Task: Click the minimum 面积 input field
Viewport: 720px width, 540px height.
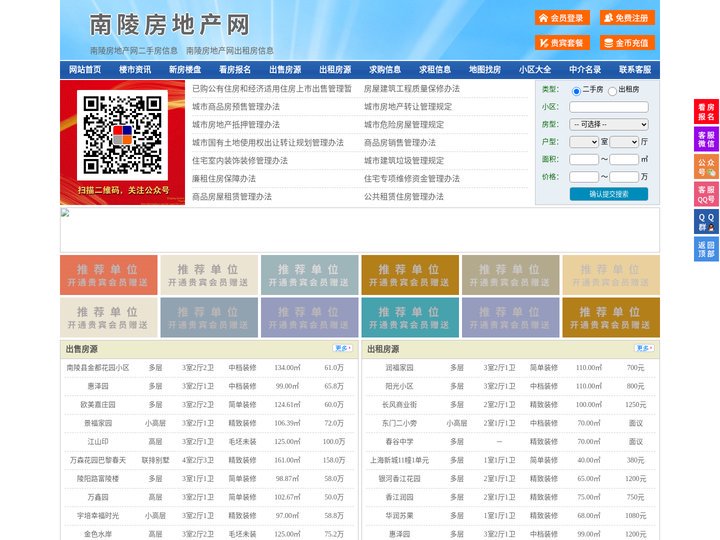Action: (x=584, y=159)
